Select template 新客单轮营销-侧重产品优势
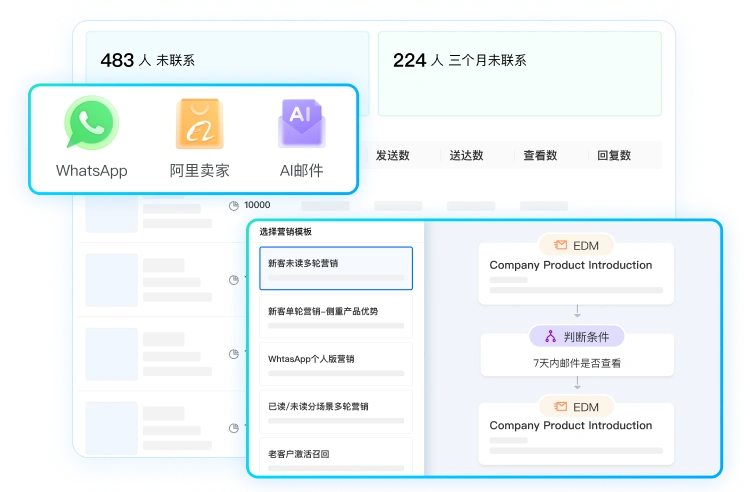This screenshot has width=750, height=492. 336,316
